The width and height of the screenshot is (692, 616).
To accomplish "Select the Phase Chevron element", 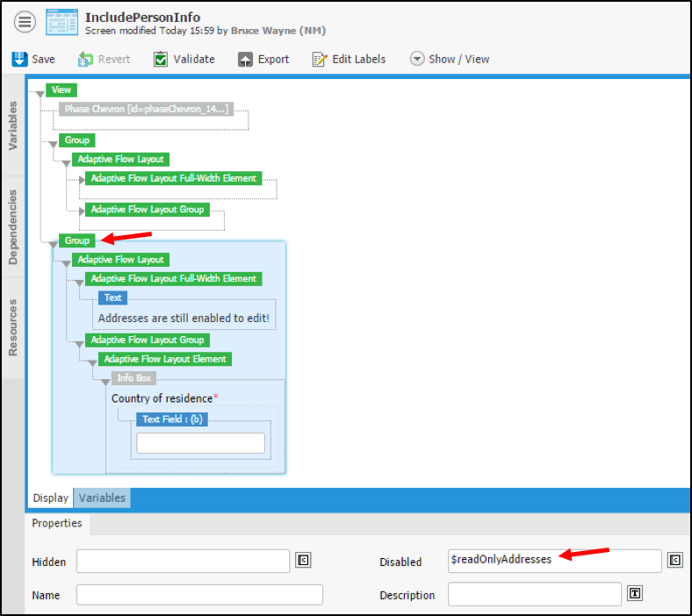I will point(146,109).
